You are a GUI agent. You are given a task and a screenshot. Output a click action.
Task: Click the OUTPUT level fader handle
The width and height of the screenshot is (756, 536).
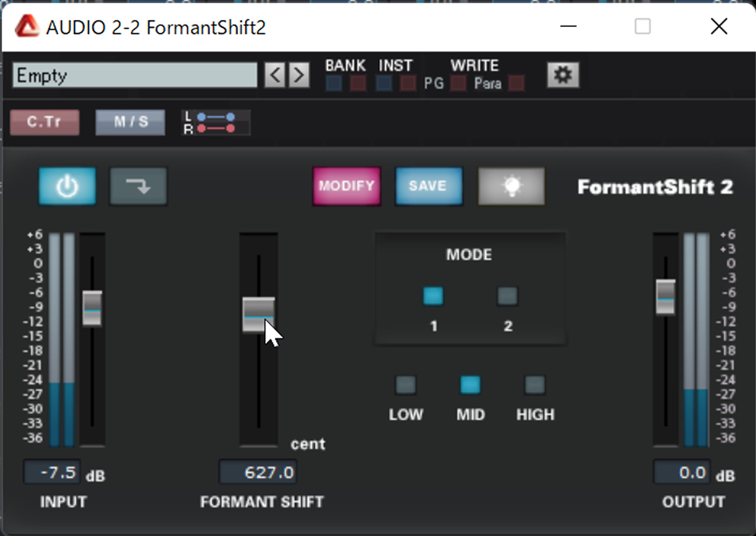coord(666,297)
